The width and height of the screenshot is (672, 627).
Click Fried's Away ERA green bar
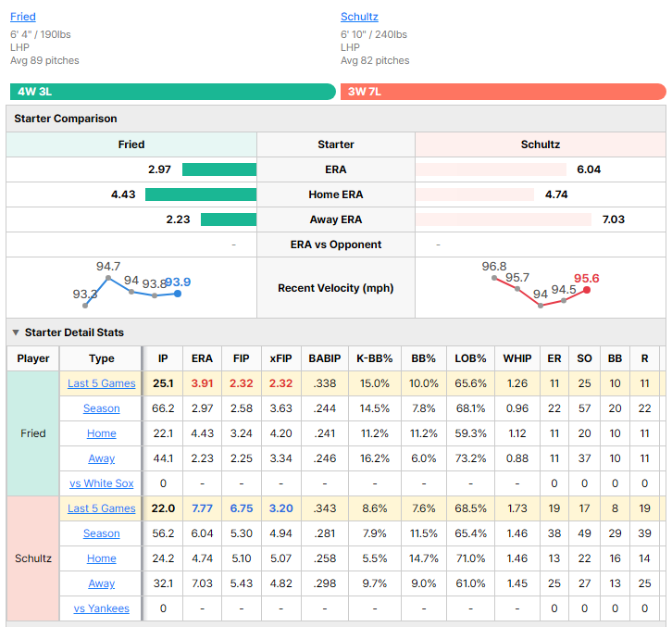click(229, 219)
